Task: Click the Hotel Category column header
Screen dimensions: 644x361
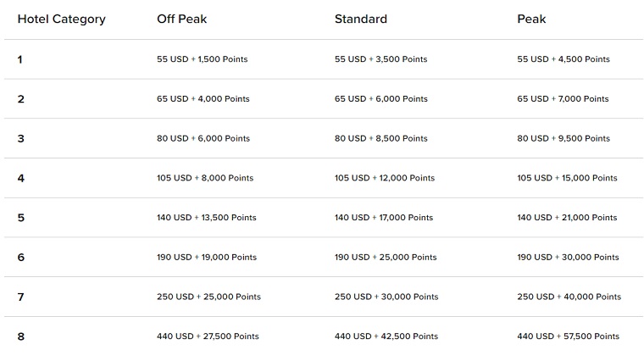Action: click(x=62, y=19)
